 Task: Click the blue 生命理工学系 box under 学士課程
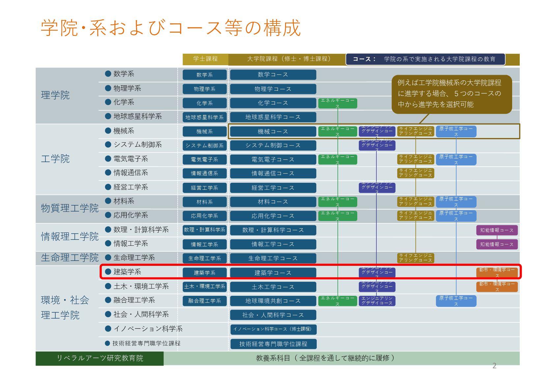click(205, 258)
